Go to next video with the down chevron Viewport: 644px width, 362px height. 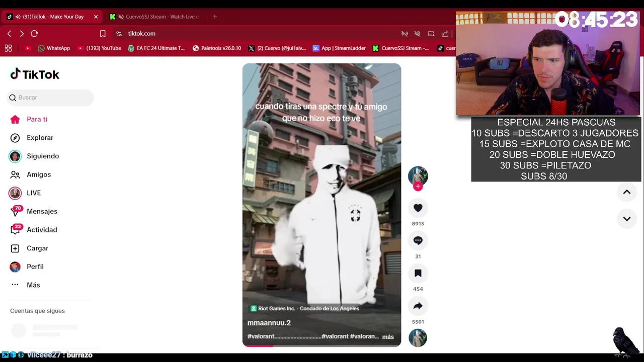(627, 219)
